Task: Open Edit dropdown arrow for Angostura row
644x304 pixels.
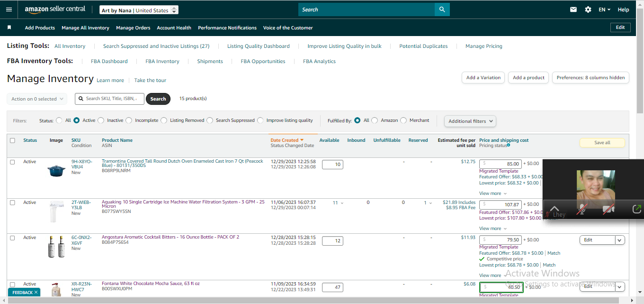Action: 620,240
